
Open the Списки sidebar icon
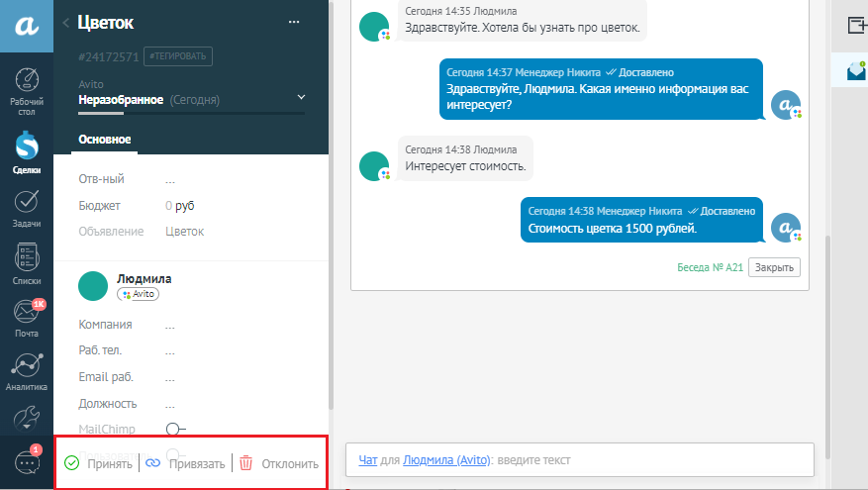(x=27, y=265)
